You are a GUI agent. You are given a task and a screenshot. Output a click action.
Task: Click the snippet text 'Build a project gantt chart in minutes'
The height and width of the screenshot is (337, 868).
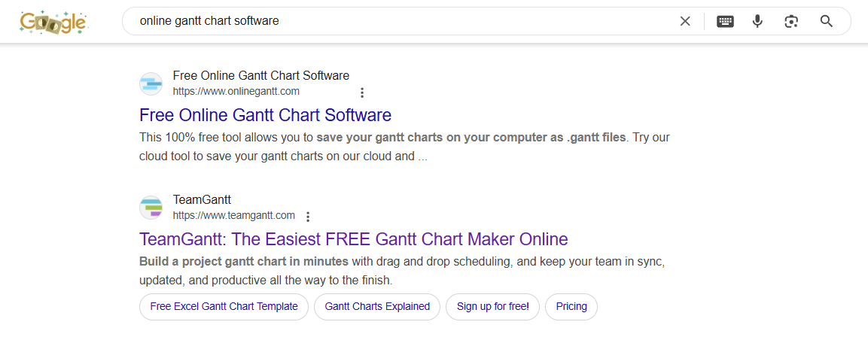point(244,261)
